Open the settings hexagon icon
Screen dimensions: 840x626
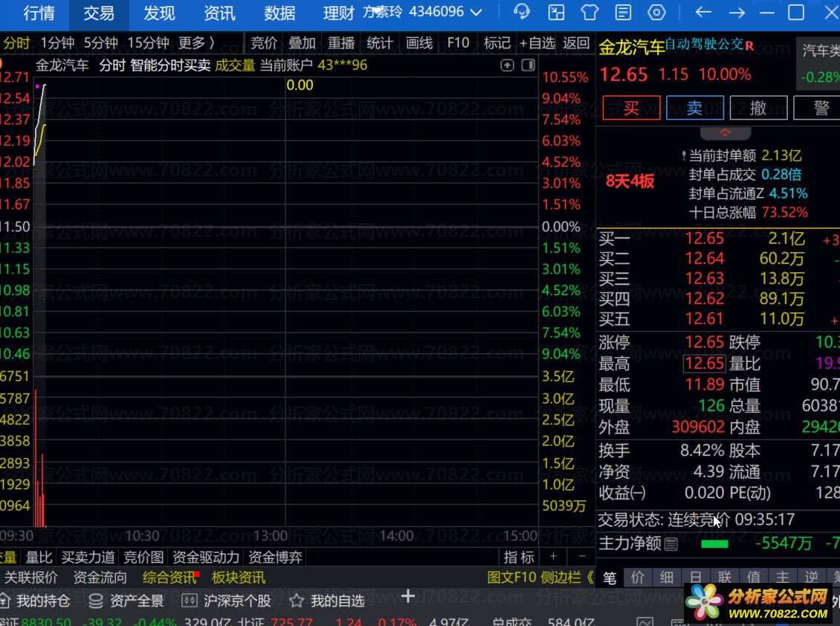tap(656, 12)
